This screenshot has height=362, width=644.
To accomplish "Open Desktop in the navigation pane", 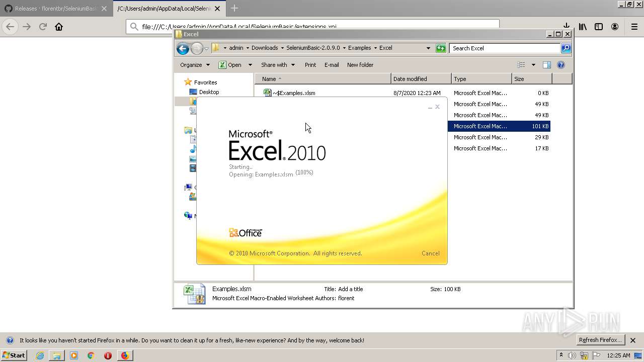I will [x=209, y=92].
